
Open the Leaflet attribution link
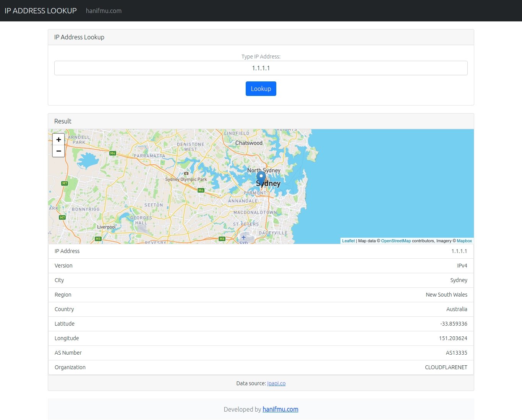pyautogui.click(x=349, y=241)
